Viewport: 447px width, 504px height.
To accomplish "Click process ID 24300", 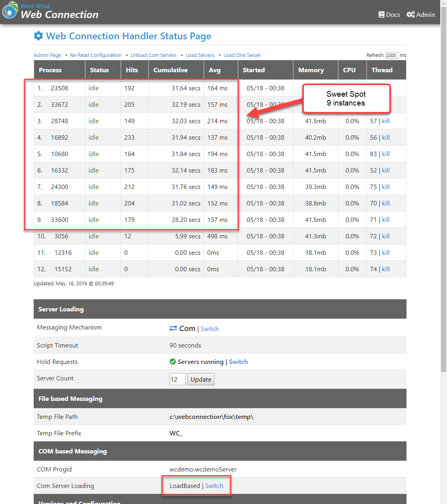I will (x=59, y=187).
